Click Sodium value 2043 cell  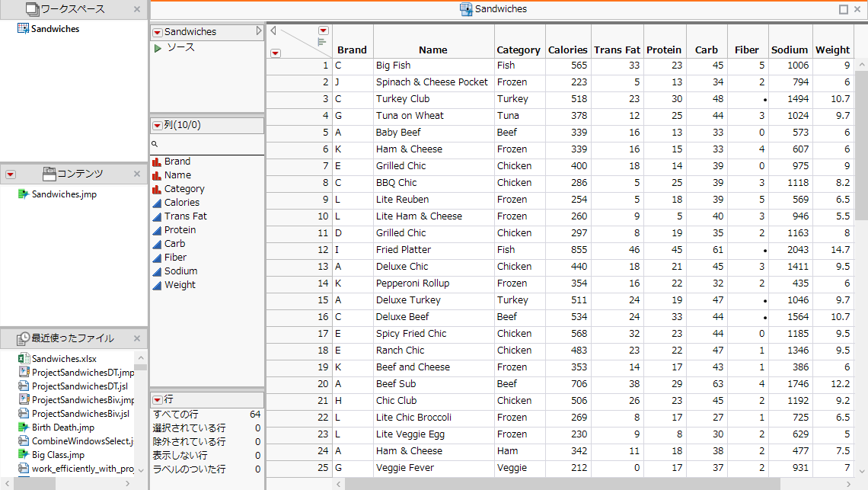[x=790, y=250]
